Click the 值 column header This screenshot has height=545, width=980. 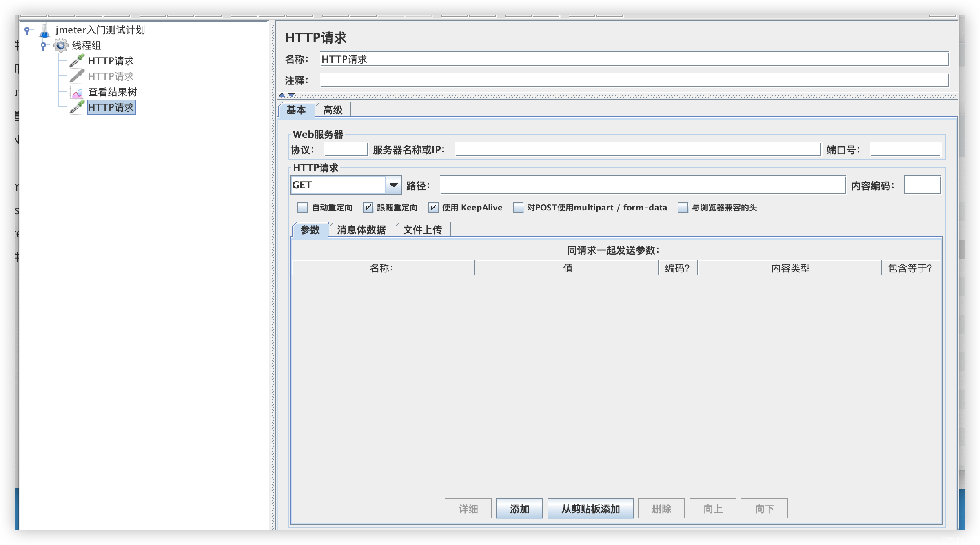point(567,268)
